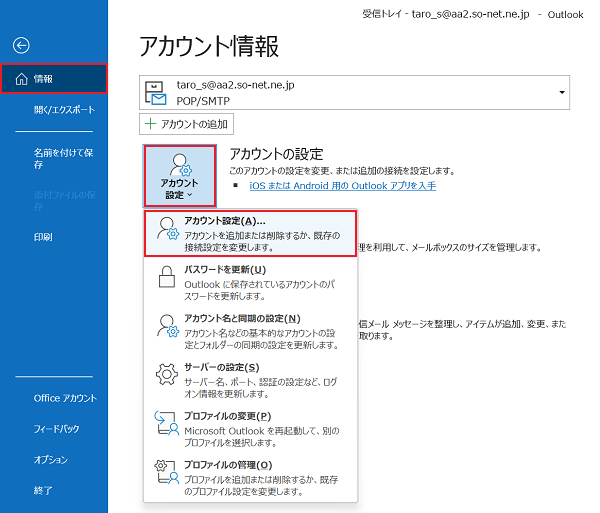The width and height of the screenshot is (600, 513).
Task: Click 終了 at the sidebar bottom
Action: pos(43,490)
